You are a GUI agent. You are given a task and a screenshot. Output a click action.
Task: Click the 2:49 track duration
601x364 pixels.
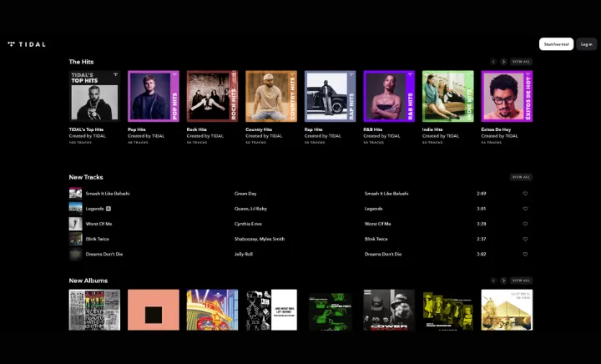click(482, 194)
